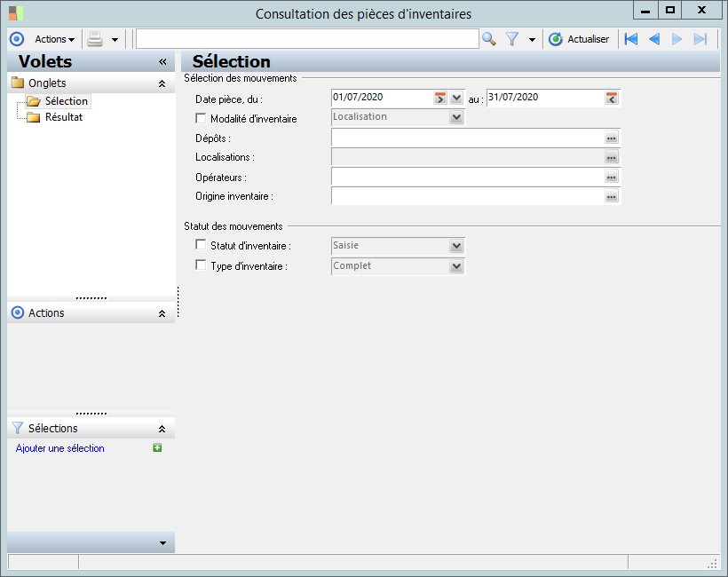Click the filter funnel icon
The width and height of the screenshot is (728, 577).
(x=512, y=39)
